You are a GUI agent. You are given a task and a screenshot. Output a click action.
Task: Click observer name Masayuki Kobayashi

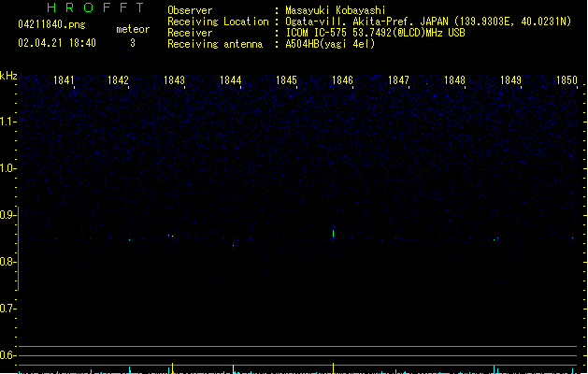point(336,10)
